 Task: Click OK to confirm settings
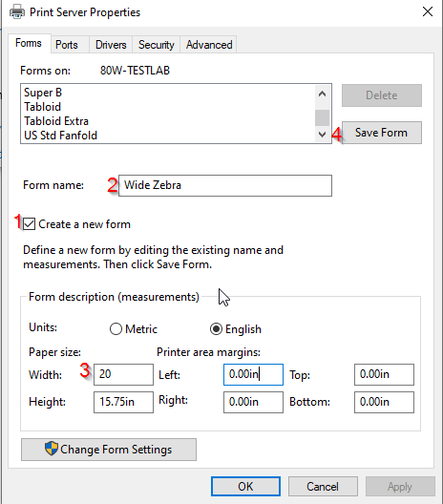pos(245,486)
